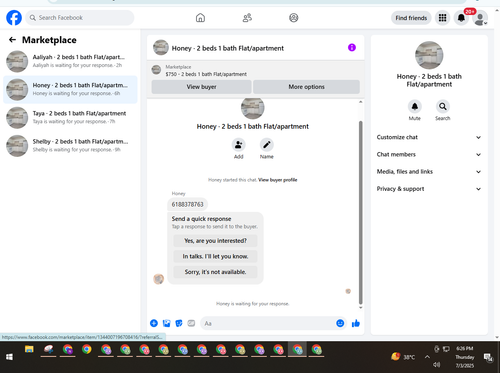Image resolution: width=500 pixels, height=373 pixels.
Task: Open the Honey conversation in the list
Action: pyautogui.click(x=70, y=89)
